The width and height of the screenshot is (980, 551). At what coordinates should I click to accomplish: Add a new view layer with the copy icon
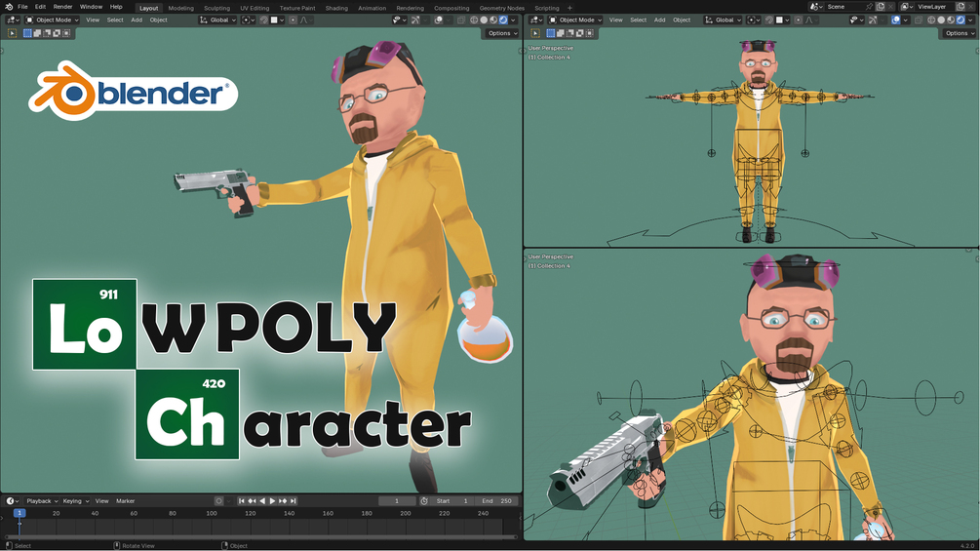click(x=960, y=7)
